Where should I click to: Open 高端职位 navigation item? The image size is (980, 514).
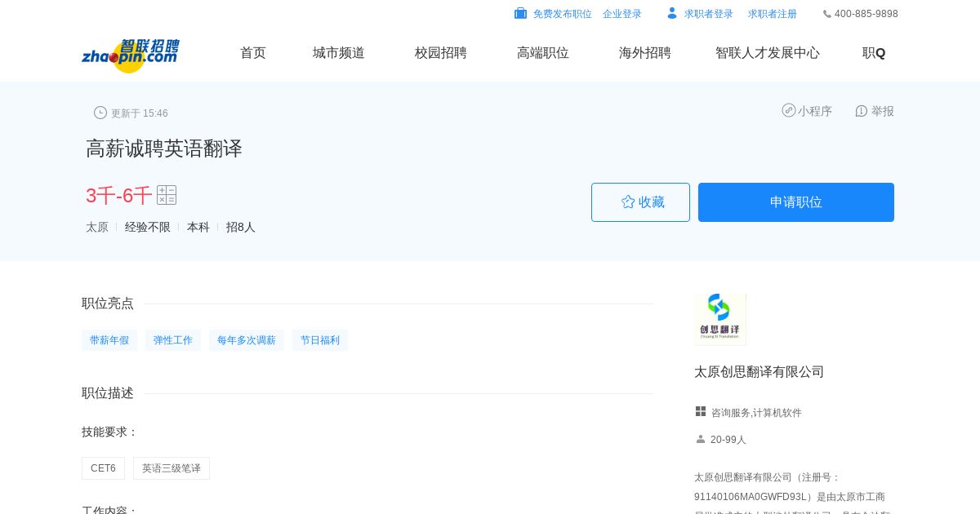click(543, 53)
